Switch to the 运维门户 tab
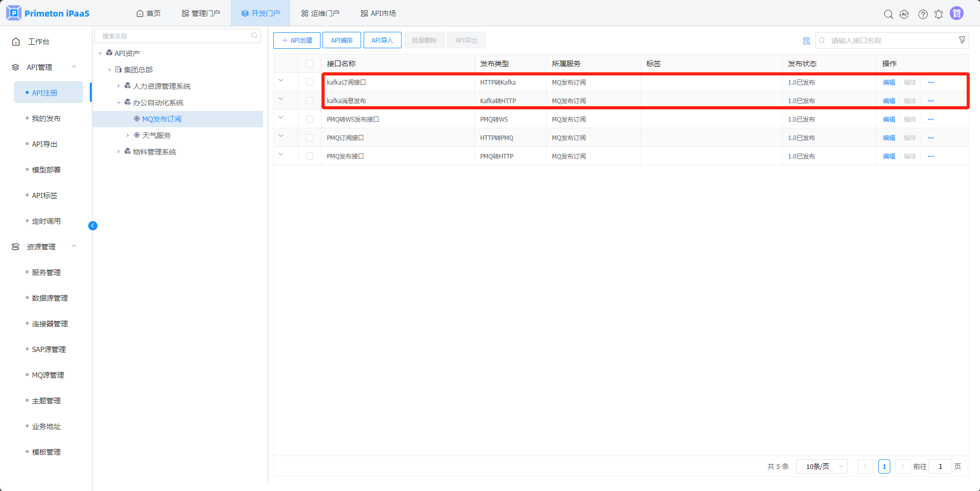 coord(320,13)
